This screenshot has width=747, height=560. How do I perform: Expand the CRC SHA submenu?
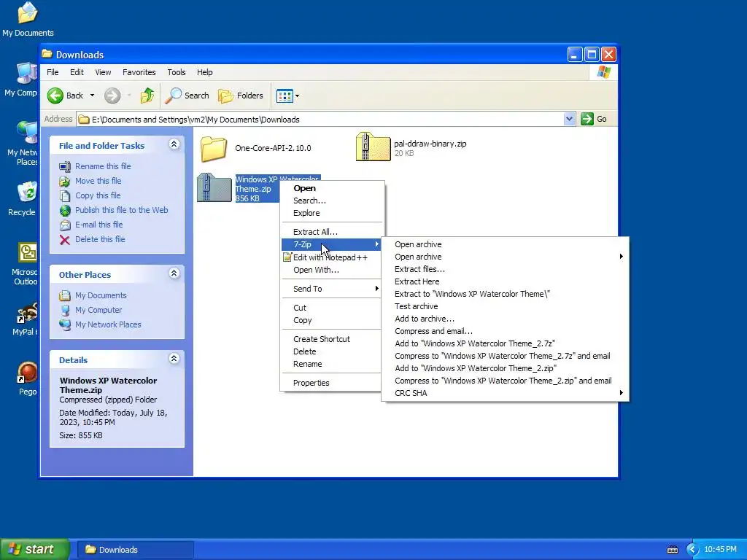pos(505,393)
